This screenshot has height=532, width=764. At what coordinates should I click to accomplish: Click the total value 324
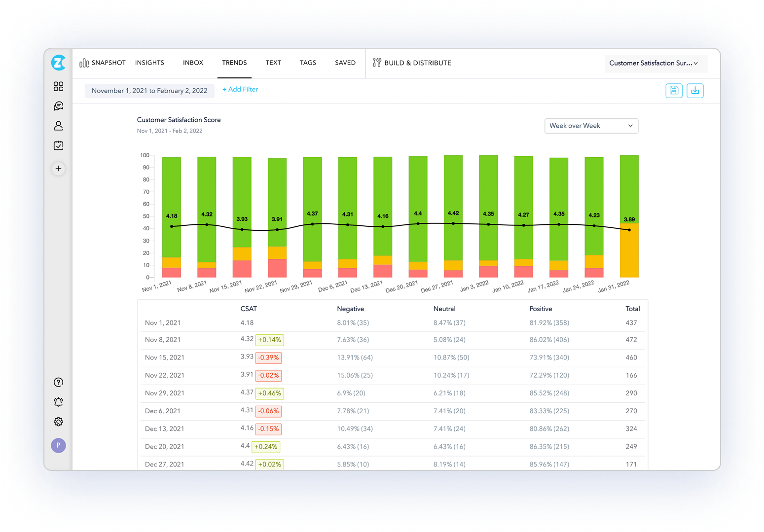point(631,428)
